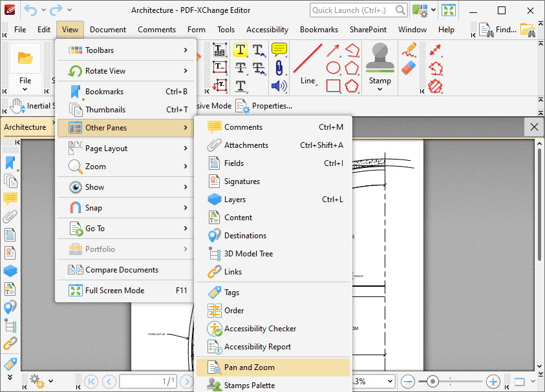Select the Sticky Note comment tool
Screen dimensions: 545x392
[x=279, y=50]
